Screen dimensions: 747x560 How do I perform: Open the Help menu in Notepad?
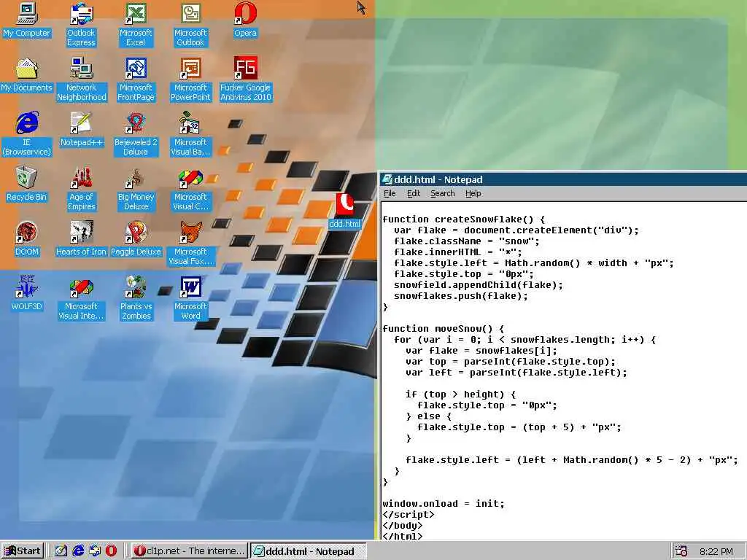pos(473,193)
